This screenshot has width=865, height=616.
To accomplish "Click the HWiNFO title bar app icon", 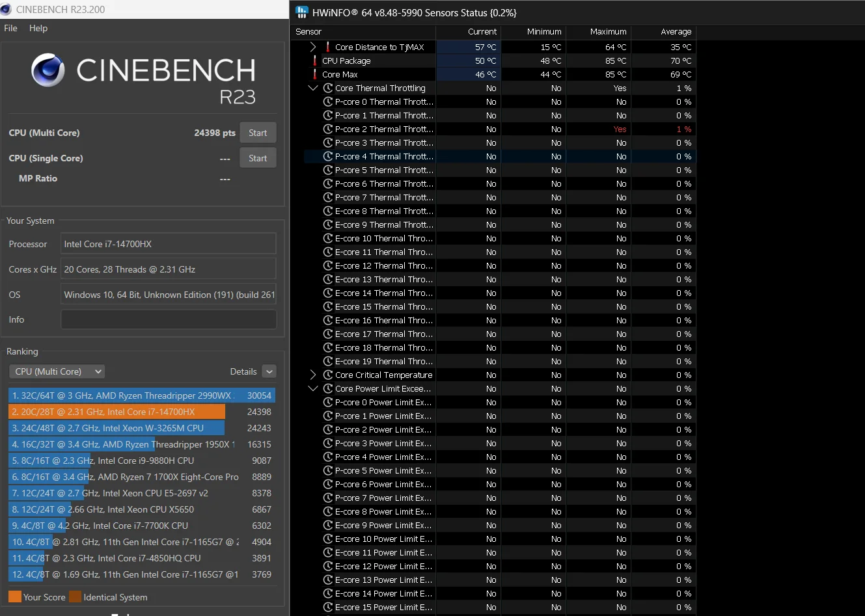I will click(302, 12).
